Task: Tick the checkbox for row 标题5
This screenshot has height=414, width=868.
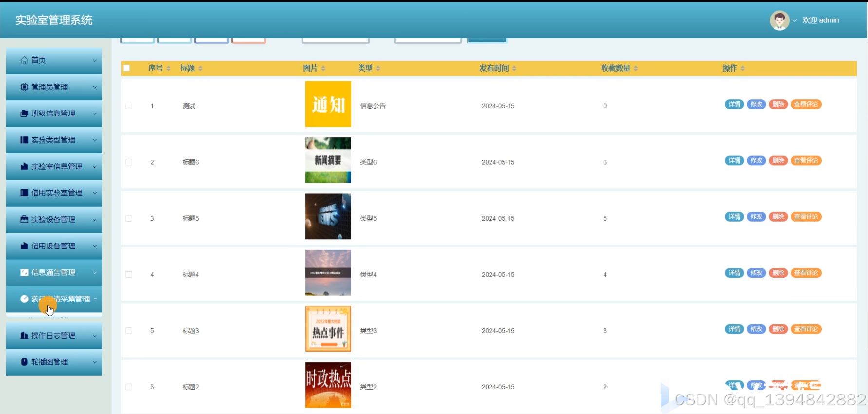Action: pos(129,218)
